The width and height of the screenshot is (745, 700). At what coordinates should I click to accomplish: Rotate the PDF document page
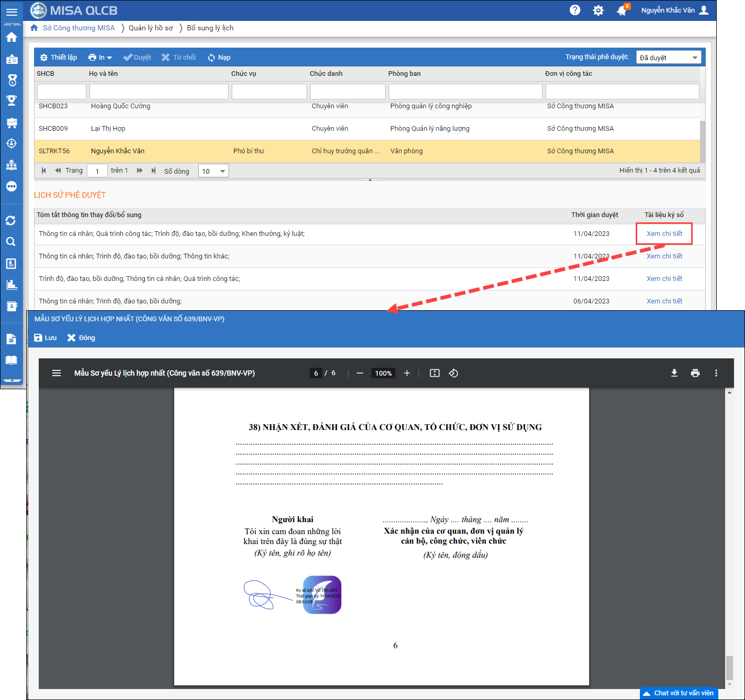(x=454, y=373)
